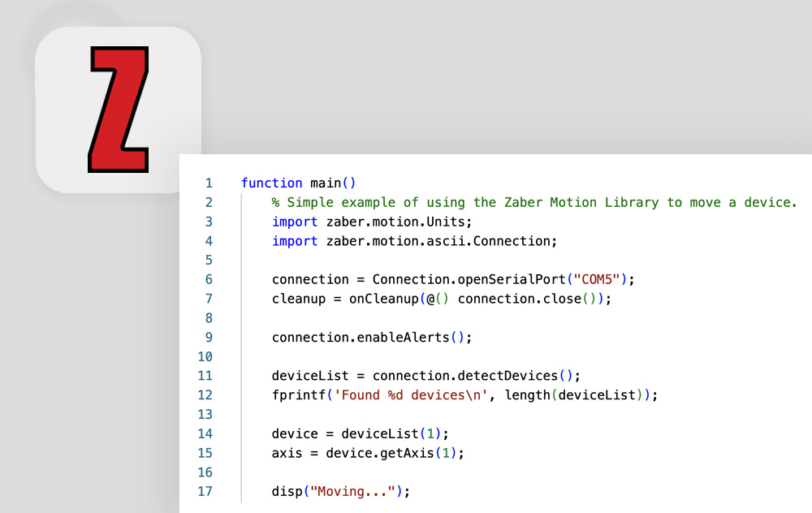
Task: Select line number 11 in the gutter
Action: tap(205, 376)
